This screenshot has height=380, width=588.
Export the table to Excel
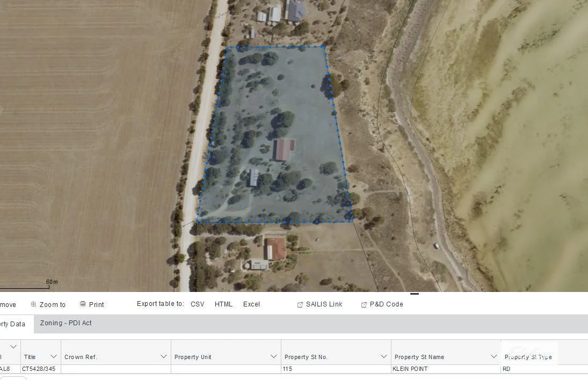click(x=251, y=304)
